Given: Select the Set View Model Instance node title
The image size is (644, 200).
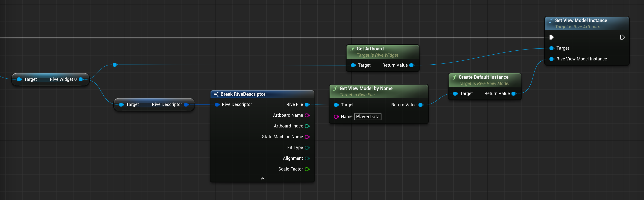Looking at the screenshot, I should [581, 20].
